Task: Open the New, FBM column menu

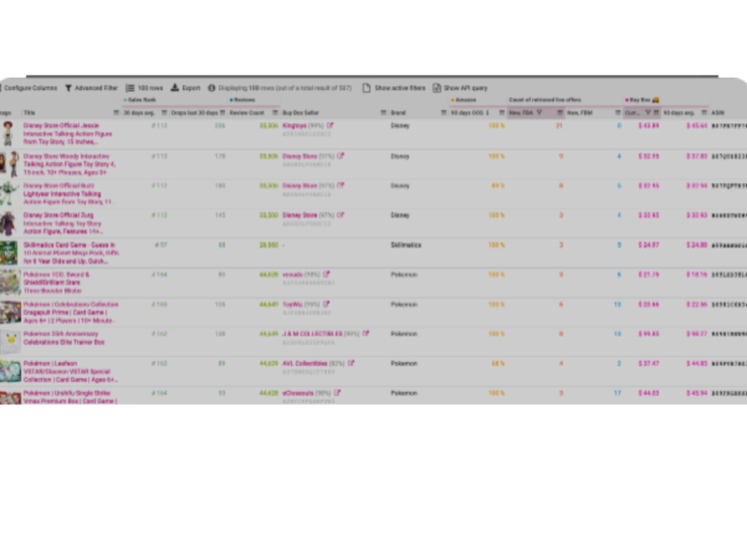Action: (x=618, y=113)
